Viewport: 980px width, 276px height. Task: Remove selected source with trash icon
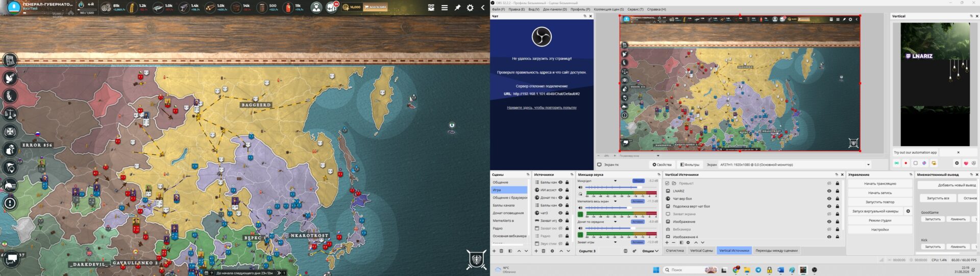point(544,251)
